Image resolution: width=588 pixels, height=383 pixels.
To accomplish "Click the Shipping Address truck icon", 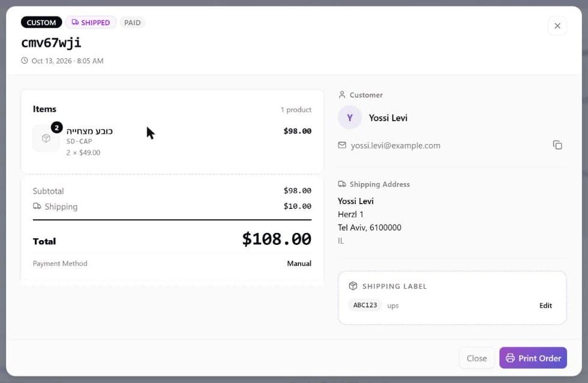I will tap(342, 184).
